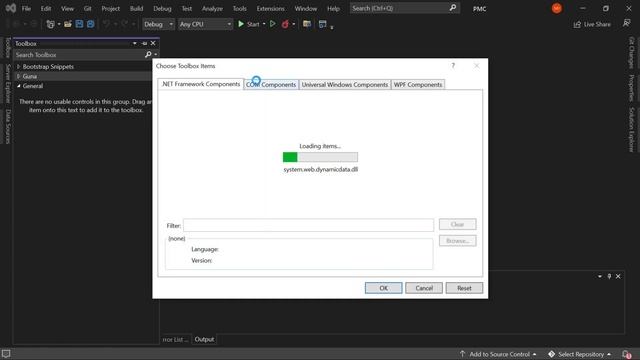
Task: Click the Reset button in the dialog
Action: [464, 288]
